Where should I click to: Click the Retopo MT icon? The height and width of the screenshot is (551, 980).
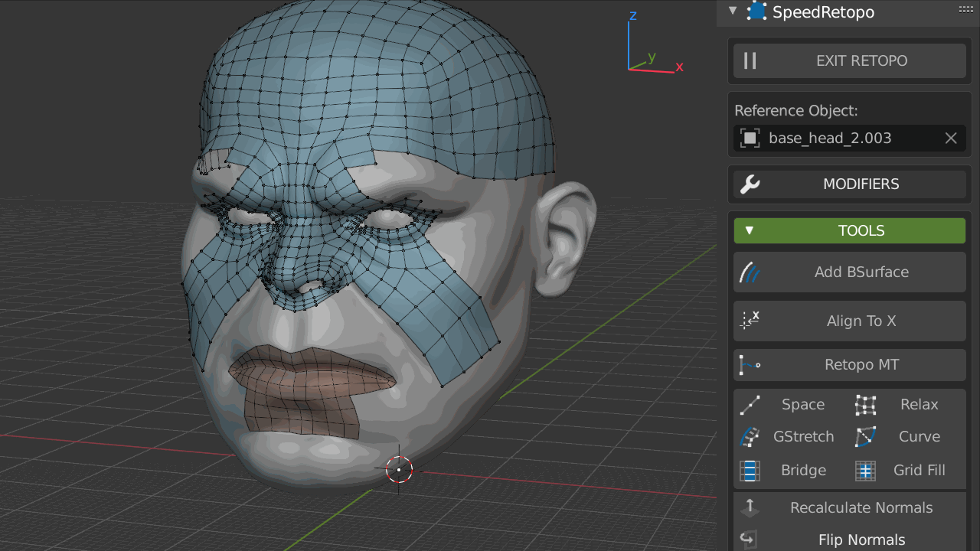tap(750, 365)
